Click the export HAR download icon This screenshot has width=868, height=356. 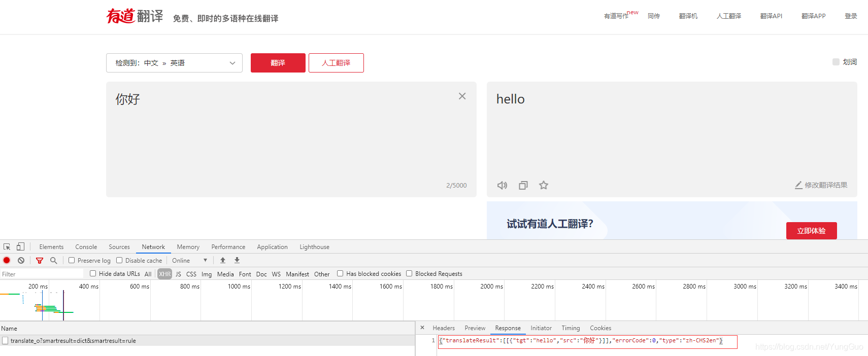tap(237, 260)
